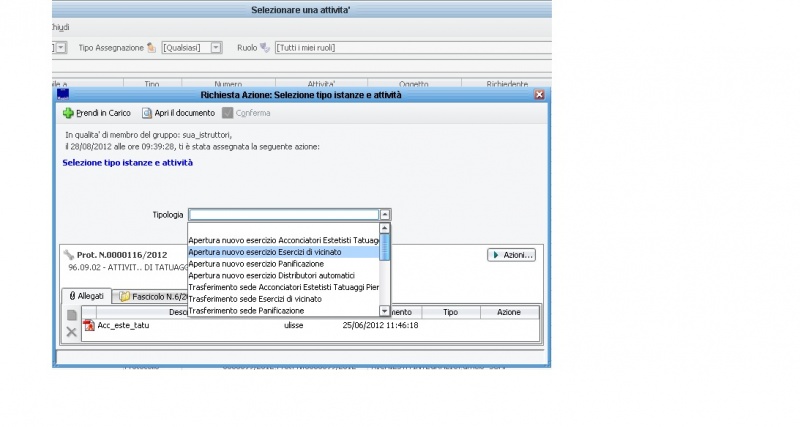Pick Trasferimento sede Acconciatori Estetisti Tatuaggi

(x=284, y=287)
